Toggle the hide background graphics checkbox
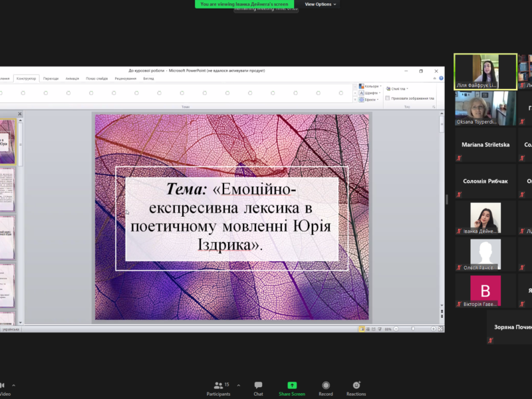Screen dimensions: 532x399 pos(388,98)
